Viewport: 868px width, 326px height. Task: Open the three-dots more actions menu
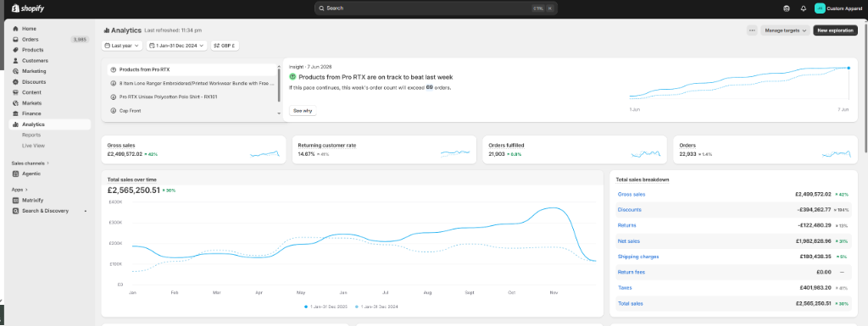pos(752,30)
